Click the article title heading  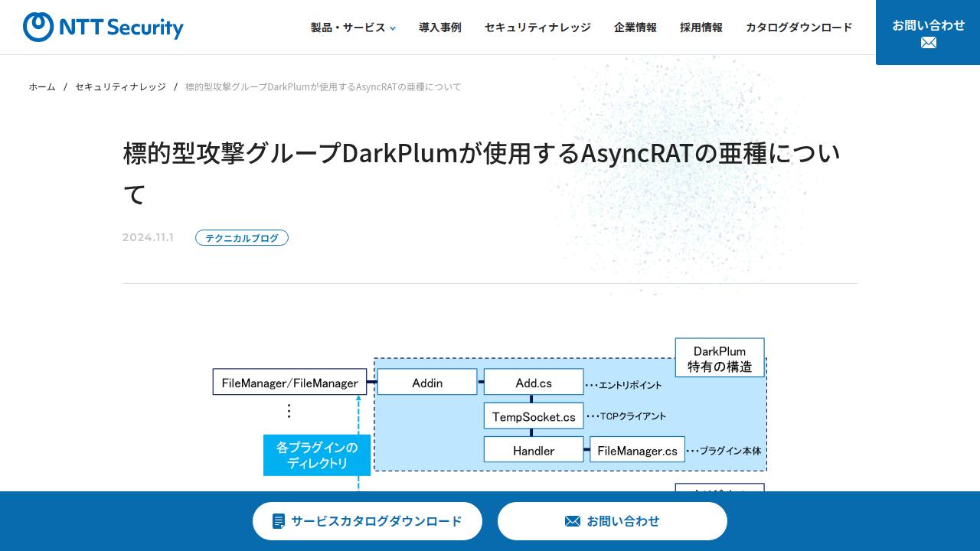[482, 174]
